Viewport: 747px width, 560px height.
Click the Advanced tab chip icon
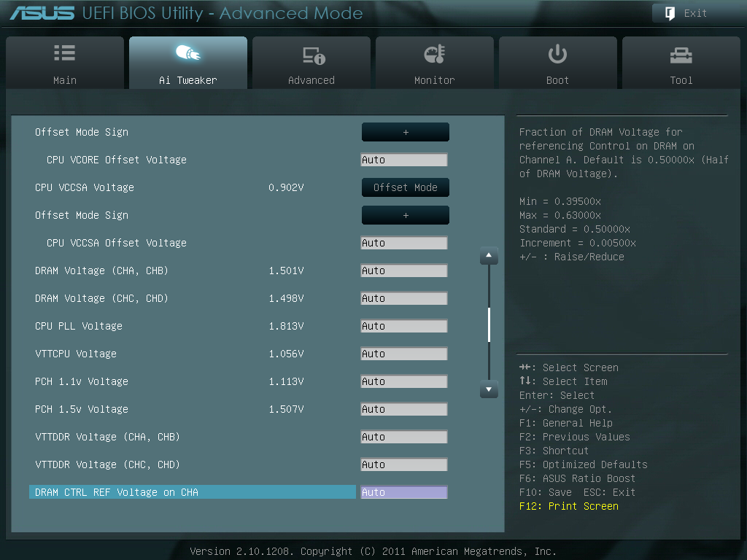[314, 55]
